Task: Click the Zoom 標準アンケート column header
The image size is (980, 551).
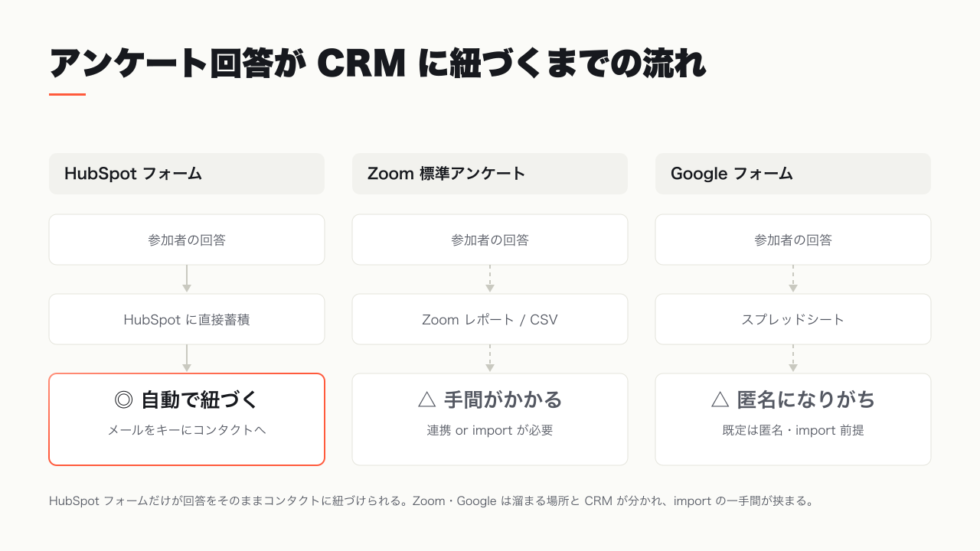Action: click(490, 174)
